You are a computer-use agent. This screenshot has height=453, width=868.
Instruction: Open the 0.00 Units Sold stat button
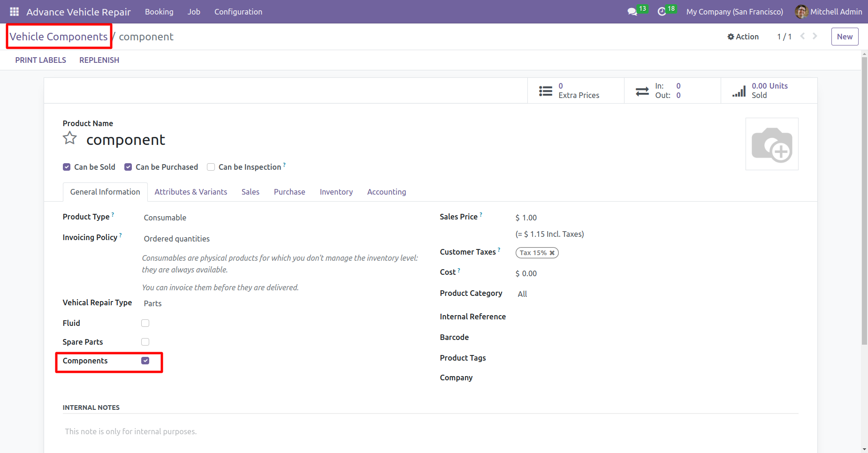pyautogui.click(x=769, y=91)
